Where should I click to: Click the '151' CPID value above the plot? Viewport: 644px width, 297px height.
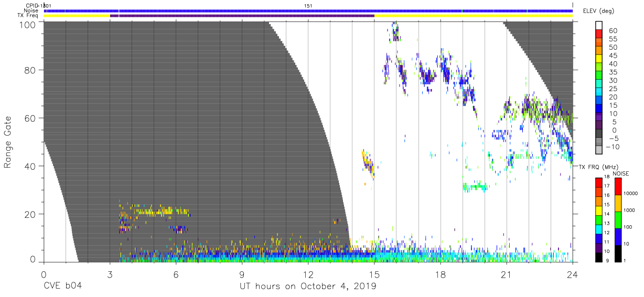308,5
